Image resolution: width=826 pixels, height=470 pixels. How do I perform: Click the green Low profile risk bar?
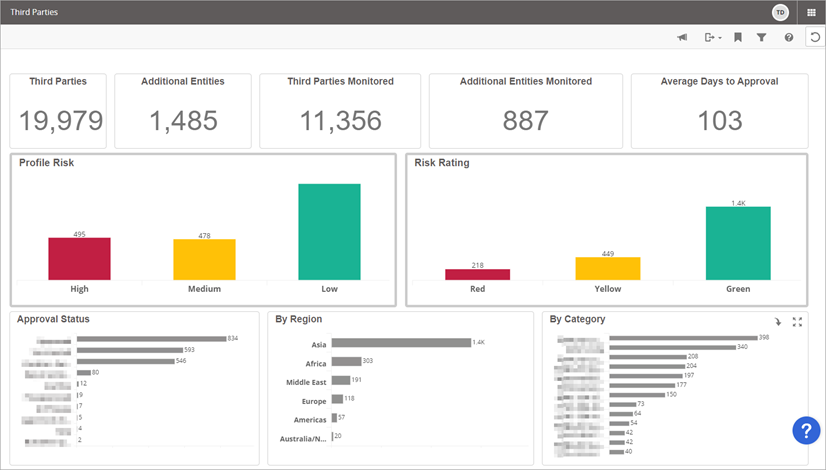click(329, 232)
